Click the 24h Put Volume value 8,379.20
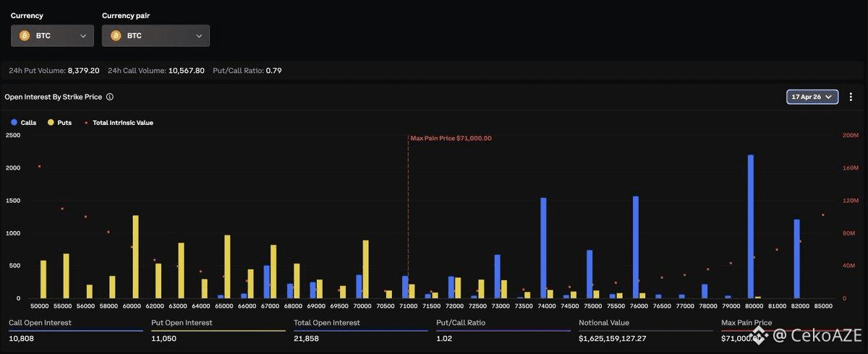 [84, 71]
